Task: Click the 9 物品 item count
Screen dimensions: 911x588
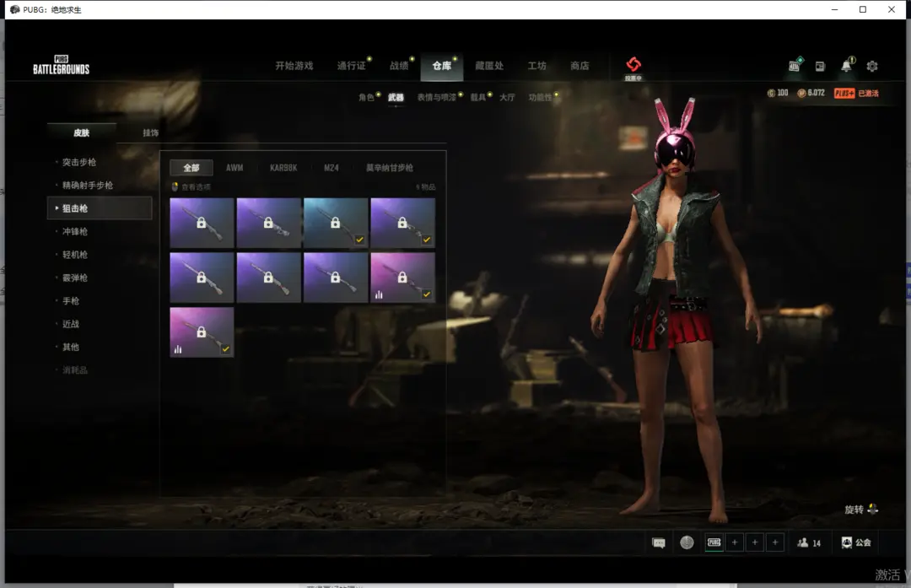Action: [426, 187]
